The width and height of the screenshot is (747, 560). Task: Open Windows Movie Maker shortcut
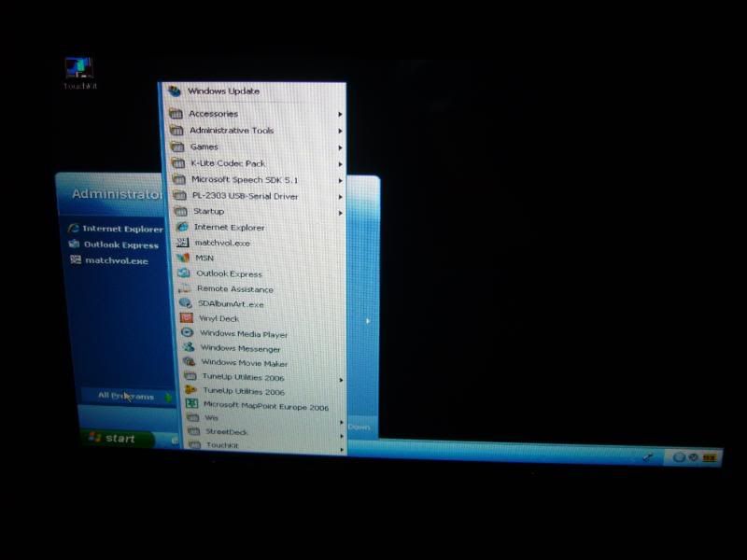pyautogui.click(x=244, y=363)
